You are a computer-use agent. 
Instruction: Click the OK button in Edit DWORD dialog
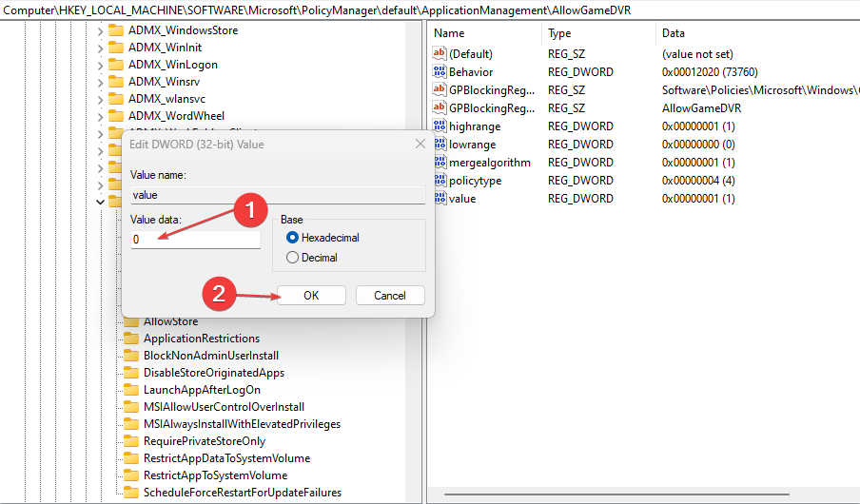click(x=311, y=295)
